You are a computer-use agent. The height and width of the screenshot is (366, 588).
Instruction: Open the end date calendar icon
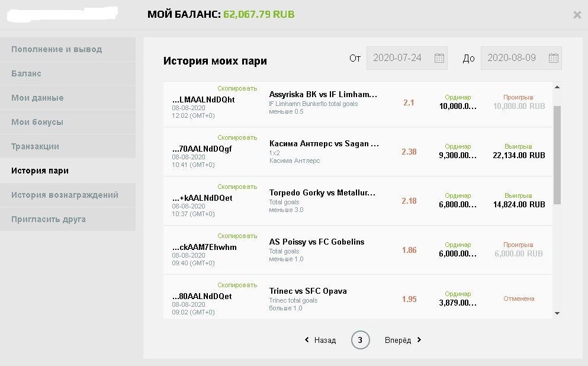(554, 58)
